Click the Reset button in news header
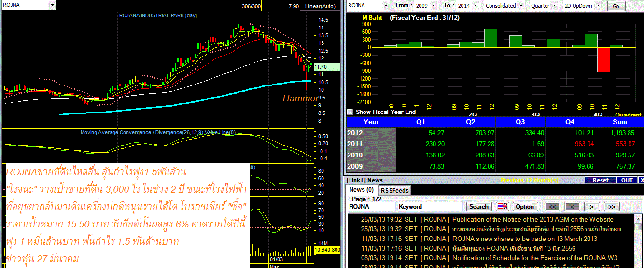This screenshot has height=268, width=644. point(601,180)
